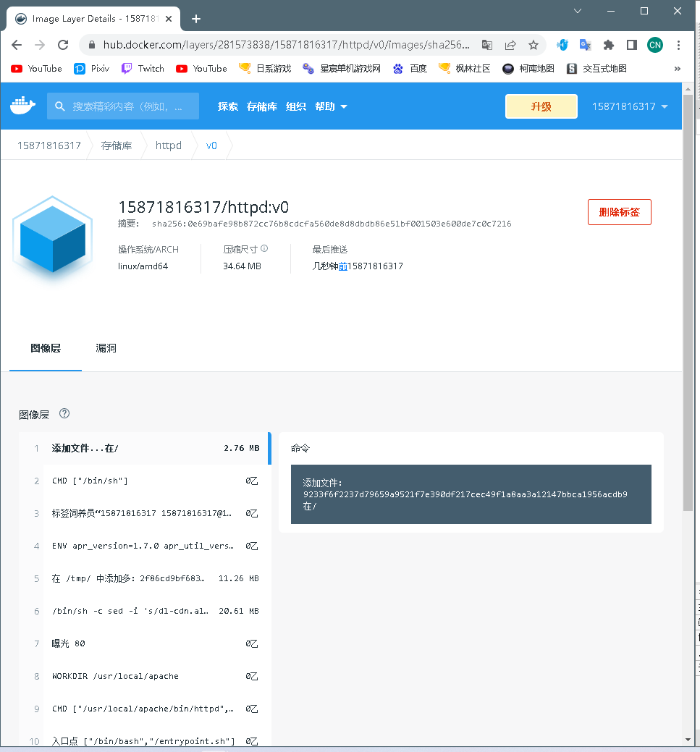Show more bookmarks with the chevron
The width and height of the screenshot is (700, 752).
(x=677, y=69)
